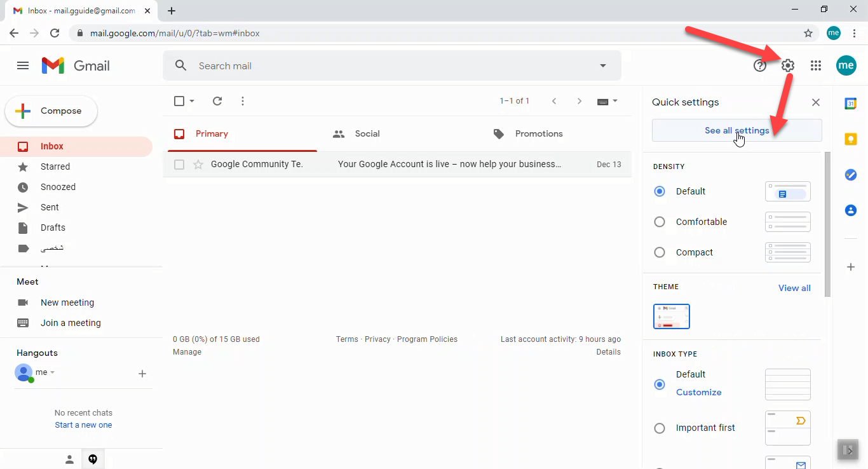Click the search magnifier icon
The image size is (868, 469).
pyautogui.click(x=181, y=65)
